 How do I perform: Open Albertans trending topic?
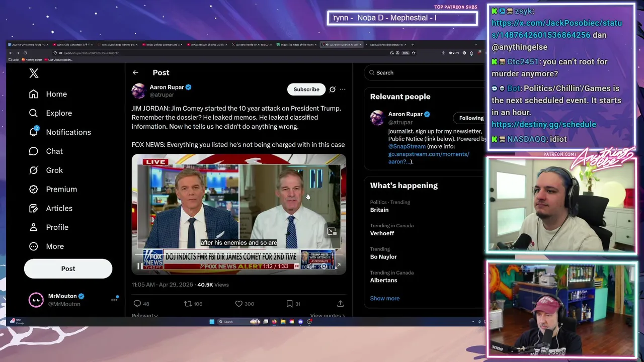click(384, 280)
